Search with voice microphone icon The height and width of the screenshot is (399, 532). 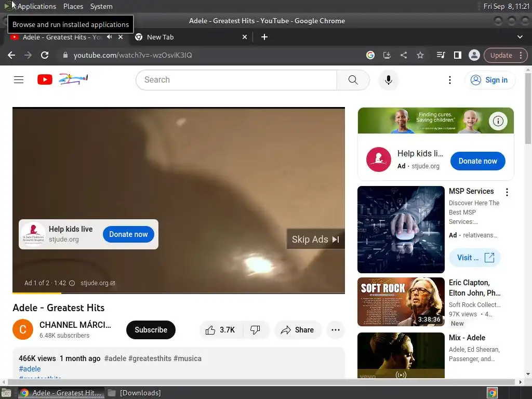tap(389, 79)
